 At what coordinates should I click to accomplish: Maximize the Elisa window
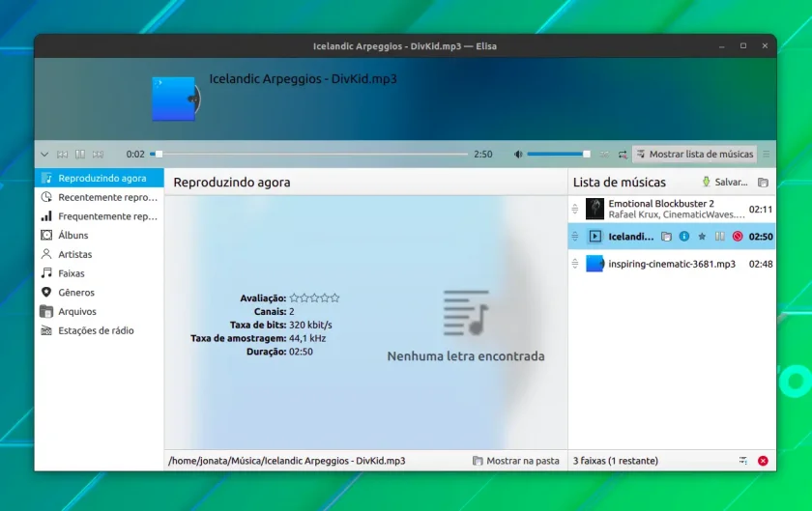pos(743,46)
